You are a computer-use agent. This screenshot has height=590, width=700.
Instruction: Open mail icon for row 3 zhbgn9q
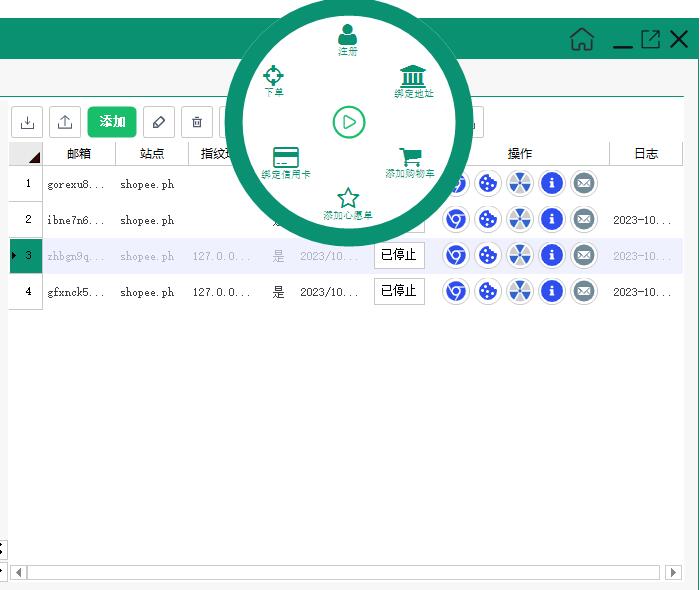pyautogui.click(x=584, y=255)
